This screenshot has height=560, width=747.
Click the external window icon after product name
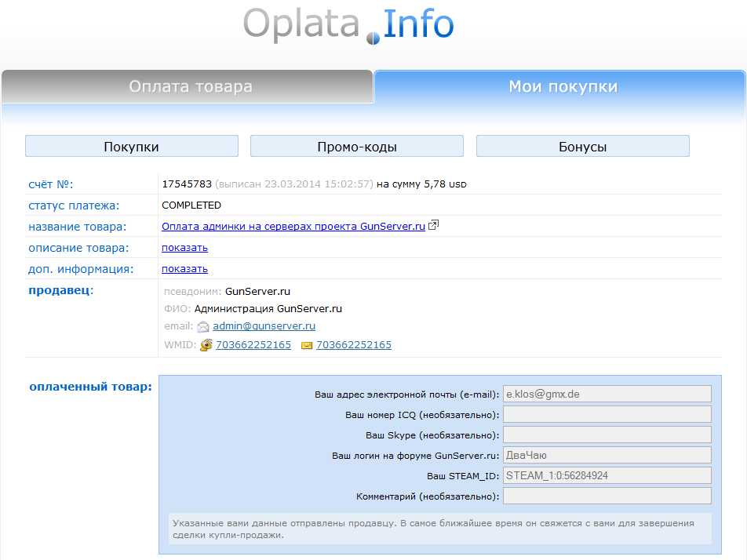pyautogui.click(x=434, y=226)
